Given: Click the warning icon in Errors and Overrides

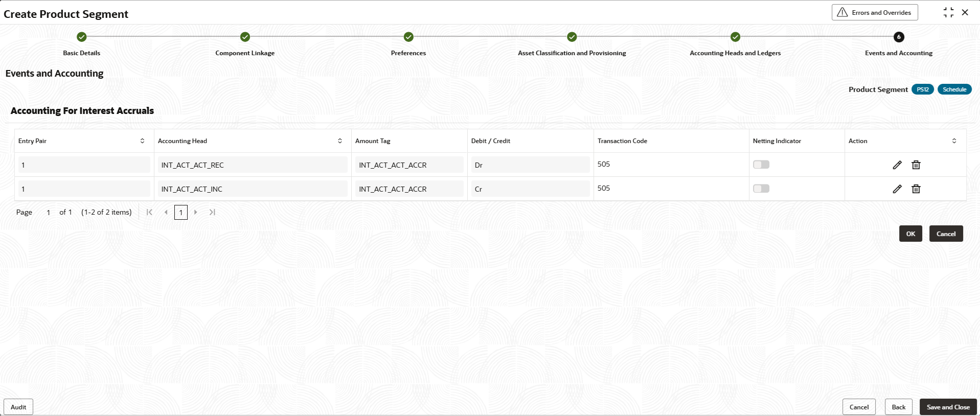Looking at the screenshot, I should coord(842,12).
